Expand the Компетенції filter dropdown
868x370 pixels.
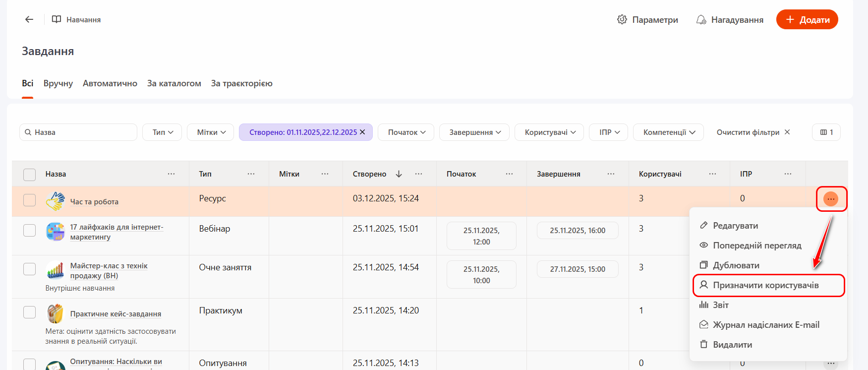pyautogui.click(x=668, y=132)
